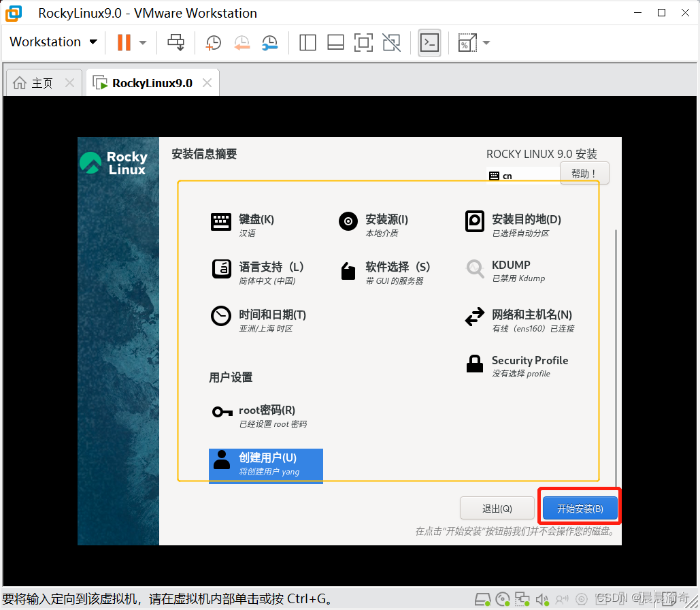Image resolution: width=700 pixels, height=610 pixels.
Task: Click the 没有选择 profile text
Action: point(521,374)
